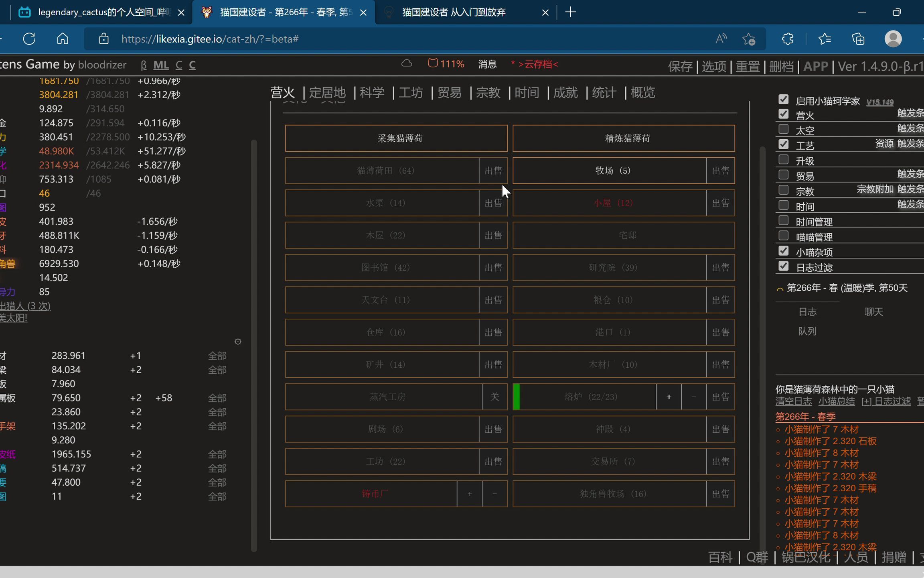
Task: Toggle the 日志过滤 checkbox
Action: point(783,266)
